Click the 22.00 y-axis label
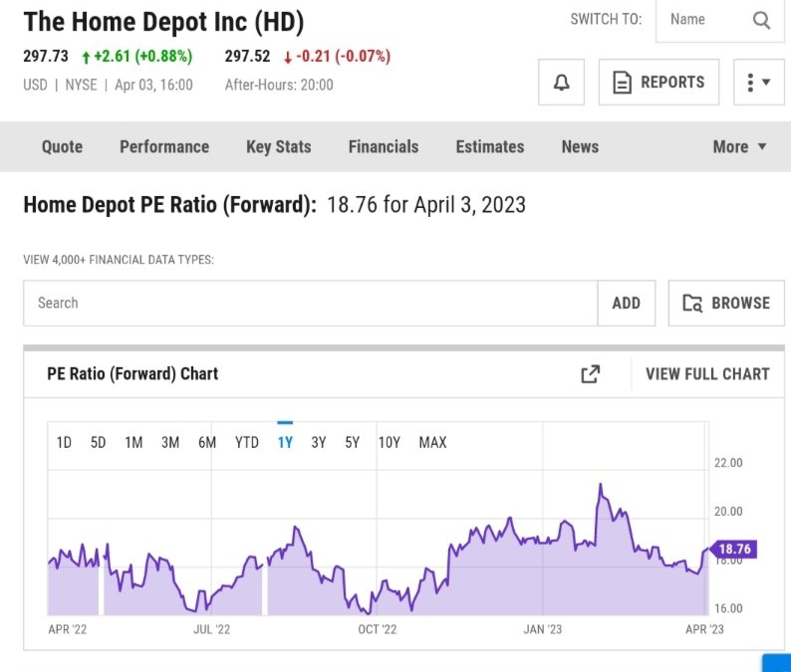 pos(728,463)
